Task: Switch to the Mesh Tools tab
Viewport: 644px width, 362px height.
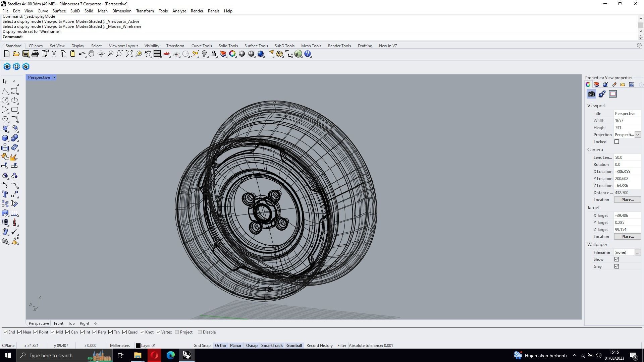Action: click(311, 46)
